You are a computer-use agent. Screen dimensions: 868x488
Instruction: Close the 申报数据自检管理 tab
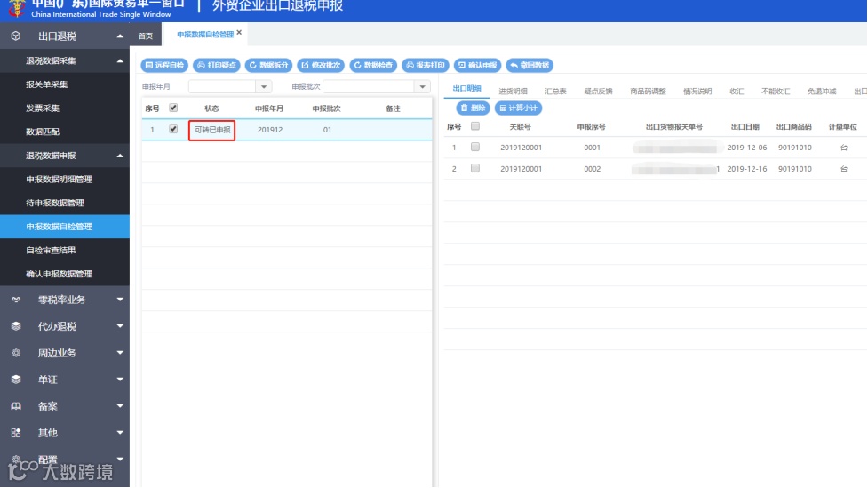click(239, 32)
